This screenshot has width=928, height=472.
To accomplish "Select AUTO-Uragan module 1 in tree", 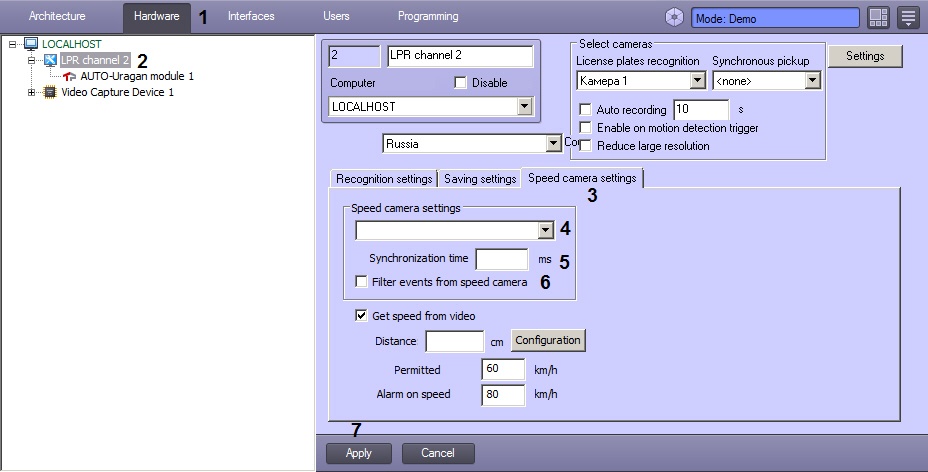I will coord(137,76).
